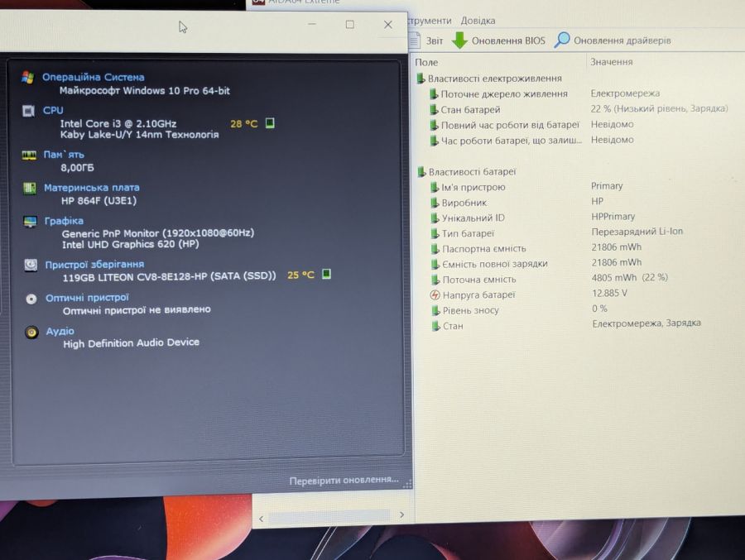
Task: Click the icon beside Паспортна ємність row
Action: pyautogui.click(x=435, y=249)
